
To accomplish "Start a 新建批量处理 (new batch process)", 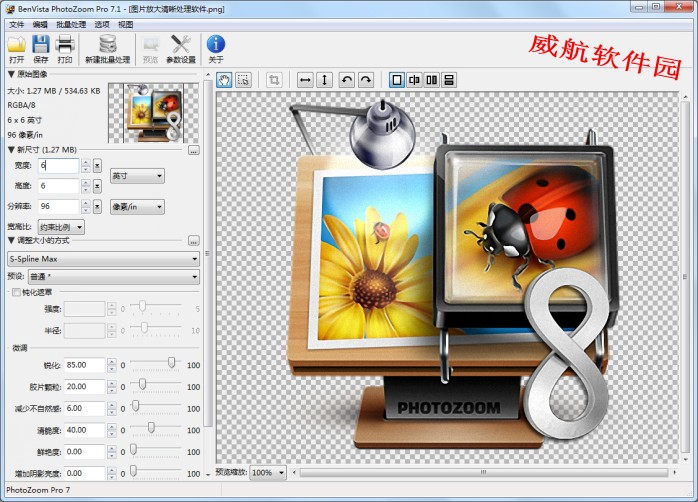I will (108, 49).
